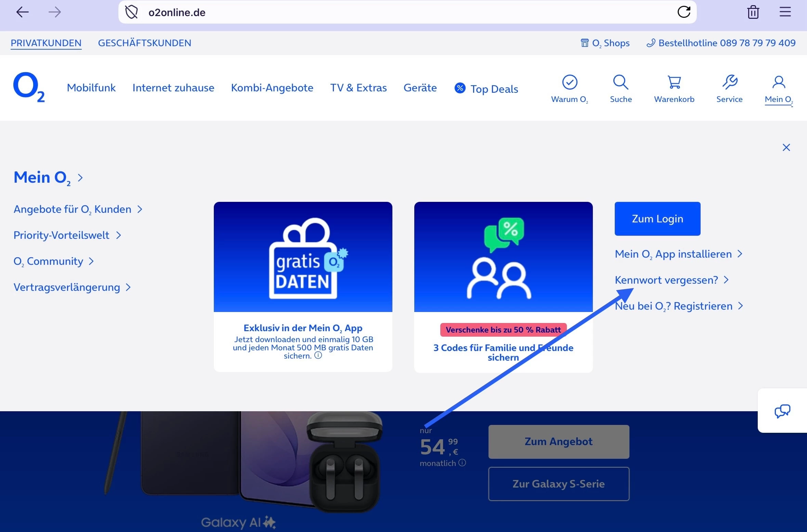Open the Top Deals menu item
This screenshot has height=532, width=807.
pos(494,89)
